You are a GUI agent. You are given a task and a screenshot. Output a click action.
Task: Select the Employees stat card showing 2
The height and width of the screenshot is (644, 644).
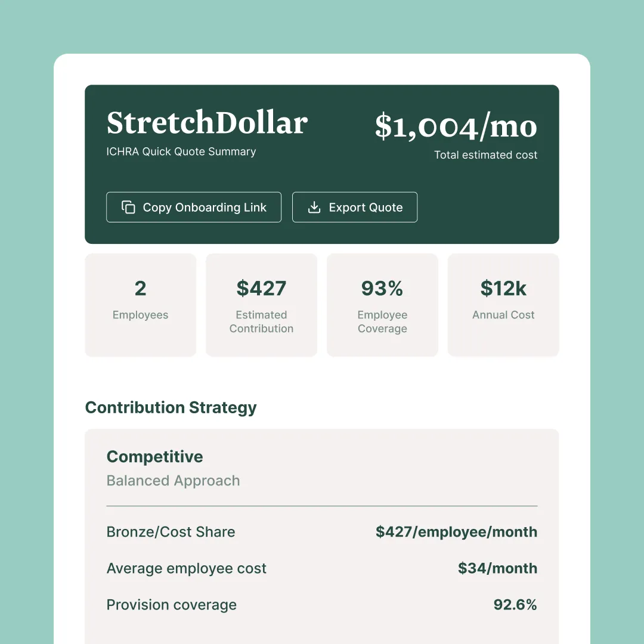tap(140, 305)
